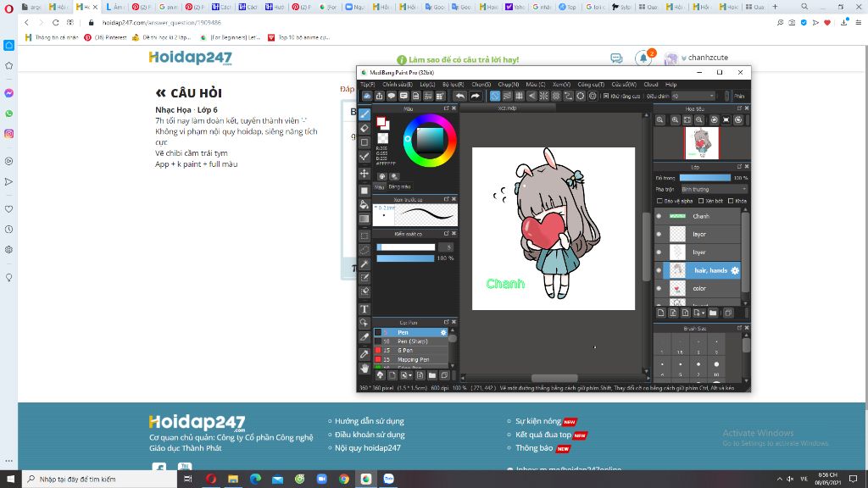The image size is (868, 488).
Task: Open Sự kiện nóng footer link
Action: click(538, 421)
